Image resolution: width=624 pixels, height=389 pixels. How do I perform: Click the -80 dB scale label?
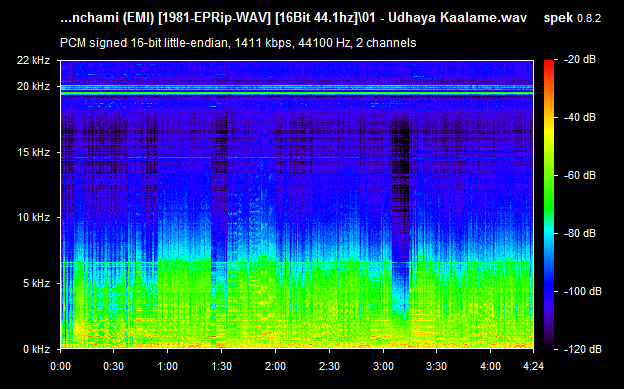tap(580, 233)
